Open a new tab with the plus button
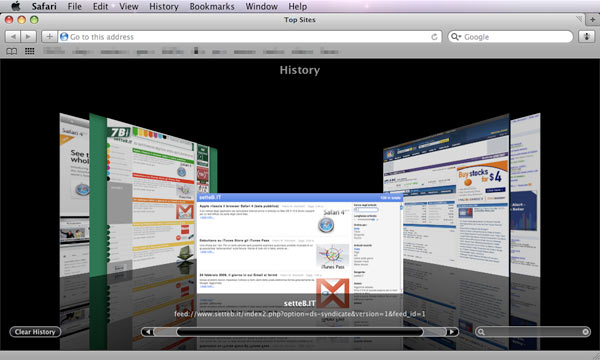The width and height of the screenshot is (600, 360). 592,19
